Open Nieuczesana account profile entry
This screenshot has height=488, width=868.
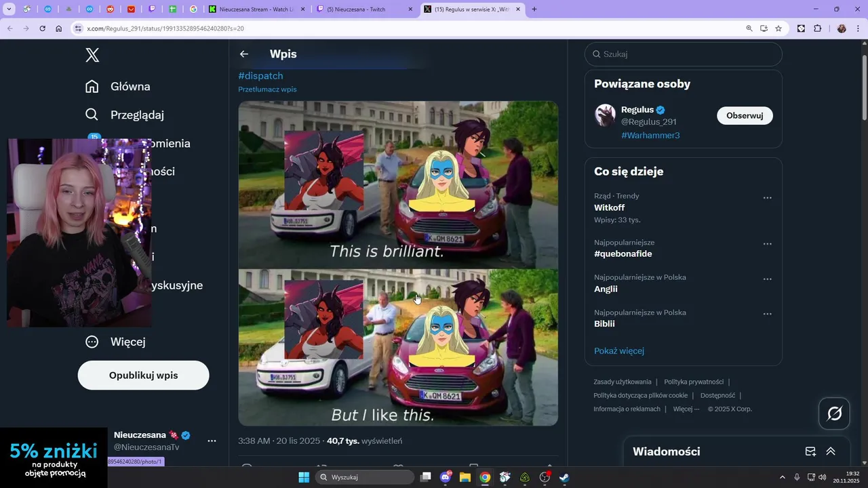[x=153, y=441]
